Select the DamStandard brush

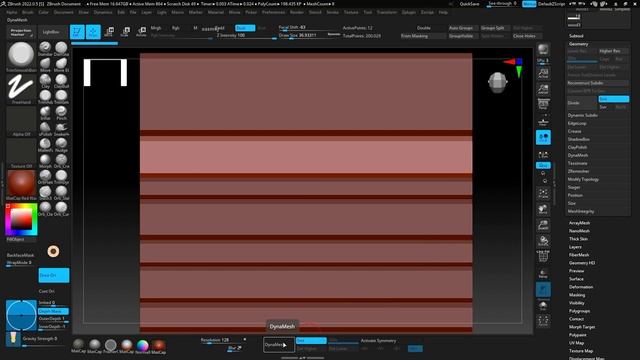pyautogui.click(x=61, y=48)
